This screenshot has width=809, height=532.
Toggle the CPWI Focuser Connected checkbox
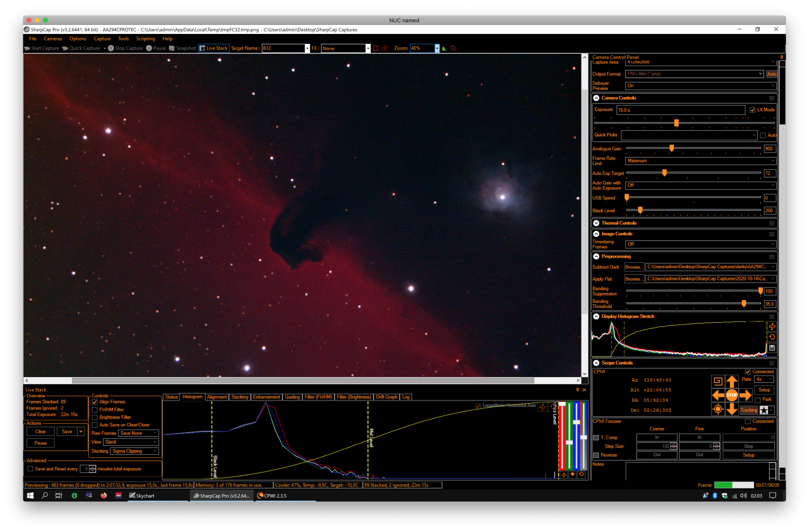pyautogui.click(x=747, y=421)
